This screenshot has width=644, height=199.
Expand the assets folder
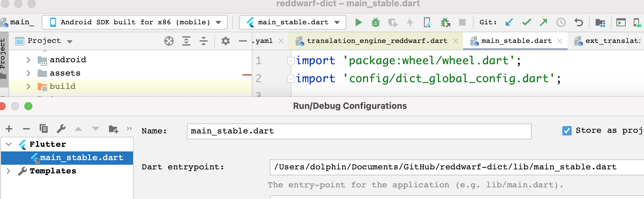(x=28, y=73)
